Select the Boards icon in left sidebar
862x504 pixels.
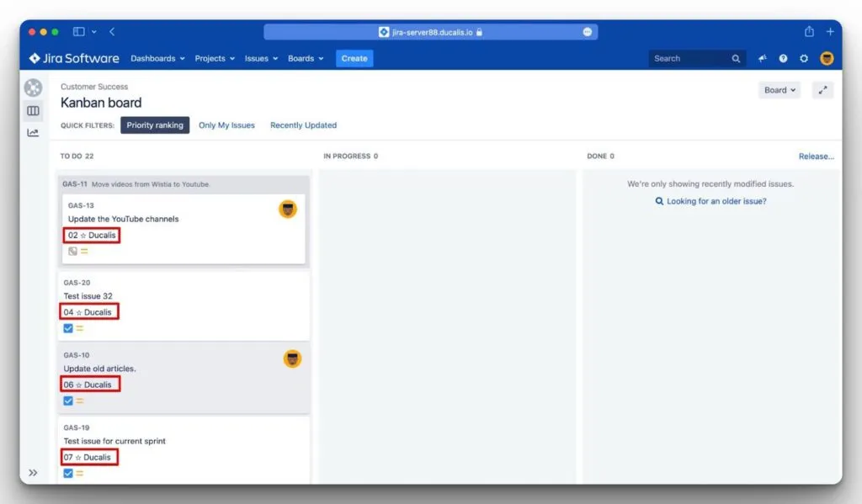point(33,110)
